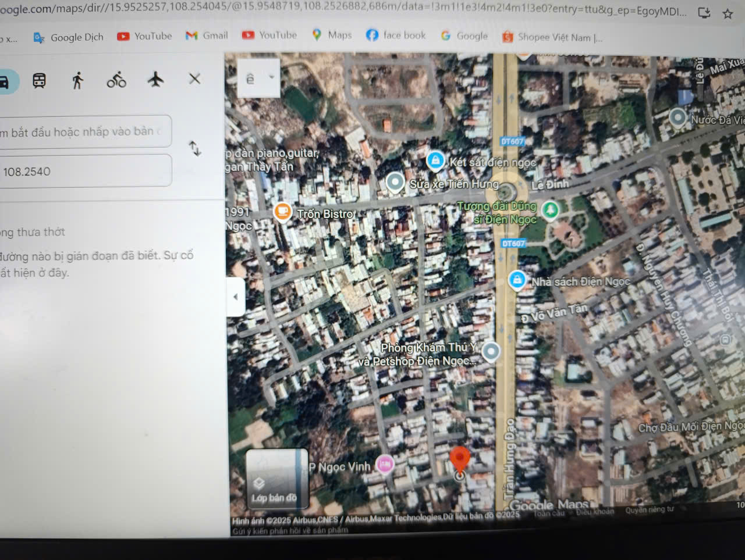
Task: Bookmark this page with the star icon
Action: pyautogui.click(x=728, y=13)
